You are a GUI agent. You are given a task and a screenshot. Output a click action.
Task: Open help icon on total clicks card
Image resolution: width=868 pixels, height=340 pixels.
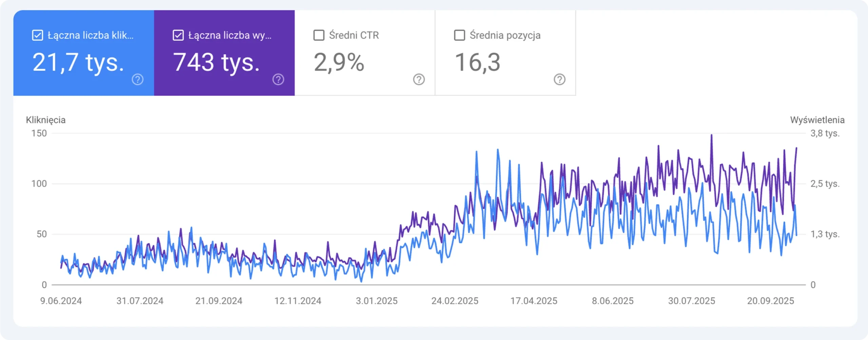point(137,79)
